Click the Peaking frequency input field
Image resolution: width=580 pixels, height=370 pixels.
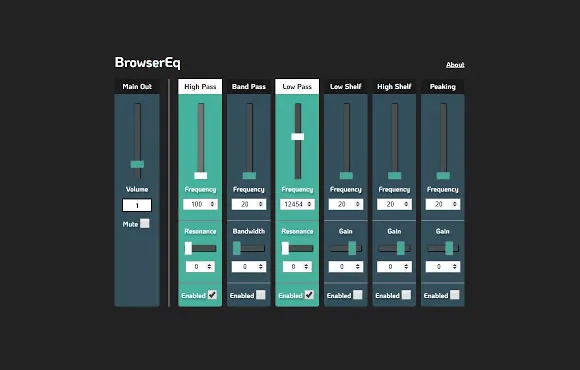tap(442, 204)
